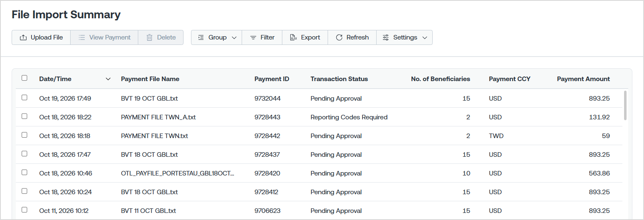The height and width of the screenshot is (220, 644).
Task: Click payment ID 9706623
Action: tap(267, 211)
